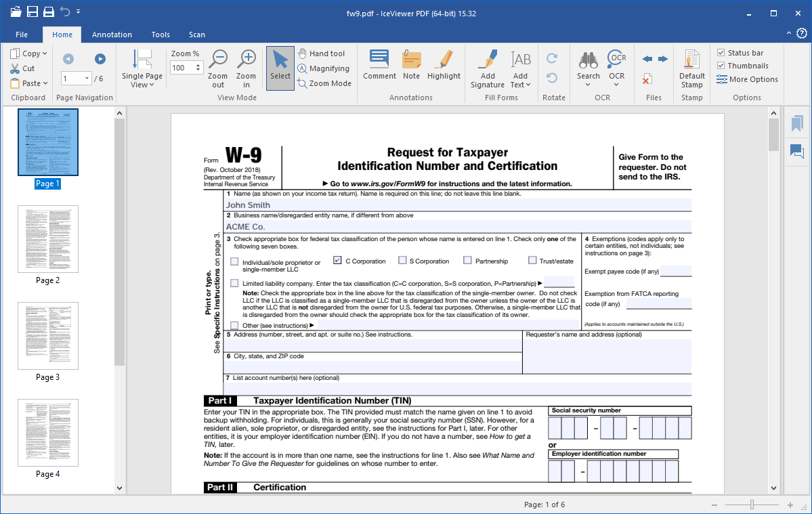Open file using the folder icon in title bar
Image resolution: width=812 pixels, height=514 pixels.
point(16,12)
